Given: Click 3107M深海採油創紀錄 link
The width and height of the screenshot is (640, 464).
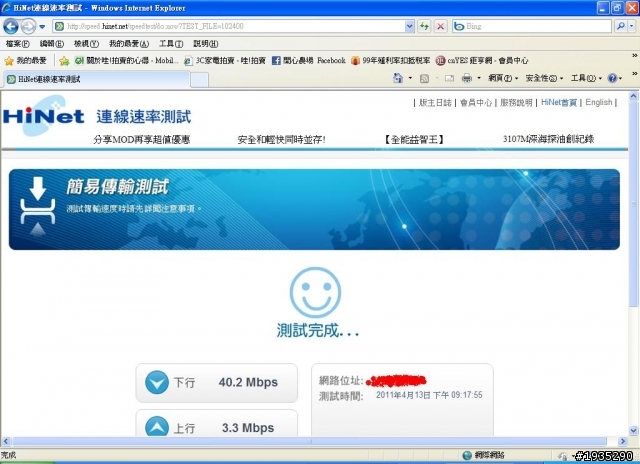Looking at the screenshot, I should coord(548,139).
